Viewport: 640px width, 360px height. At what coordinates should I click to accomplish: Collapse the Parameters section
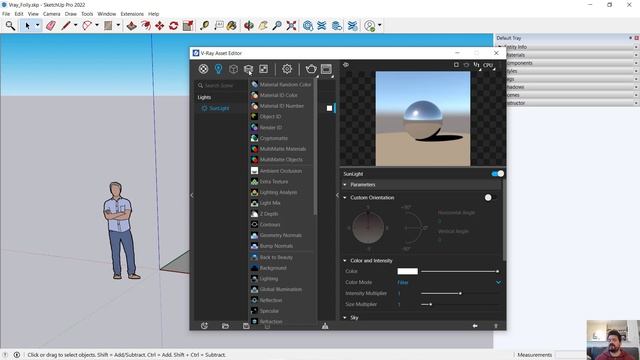(x=345, y=185)
